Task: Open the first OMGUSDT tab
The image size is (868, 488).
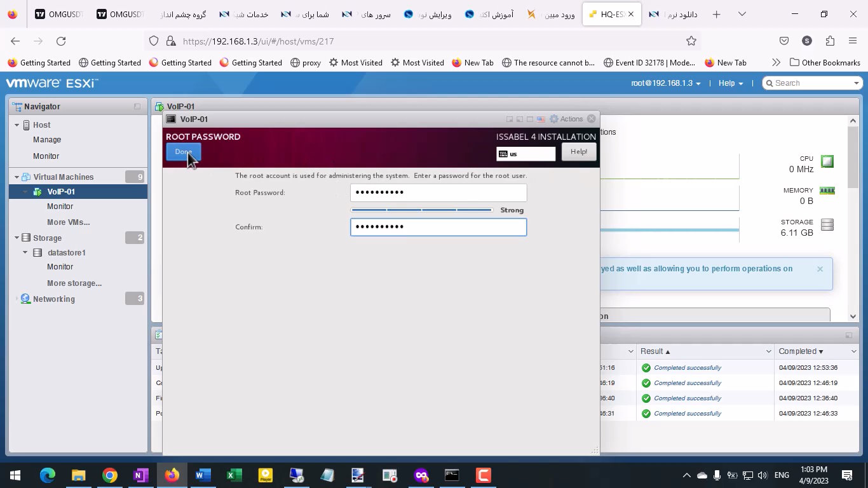Action: [x=59, y=14]
